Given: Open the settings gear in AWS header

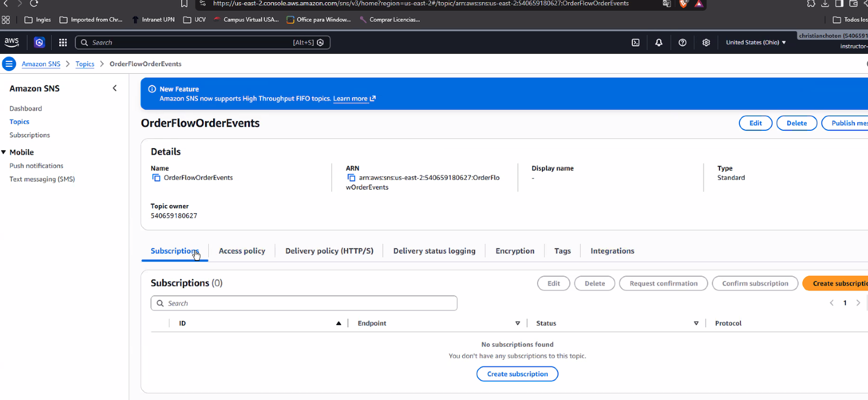Looking at the screenshot, I should (x=706, y=42).
